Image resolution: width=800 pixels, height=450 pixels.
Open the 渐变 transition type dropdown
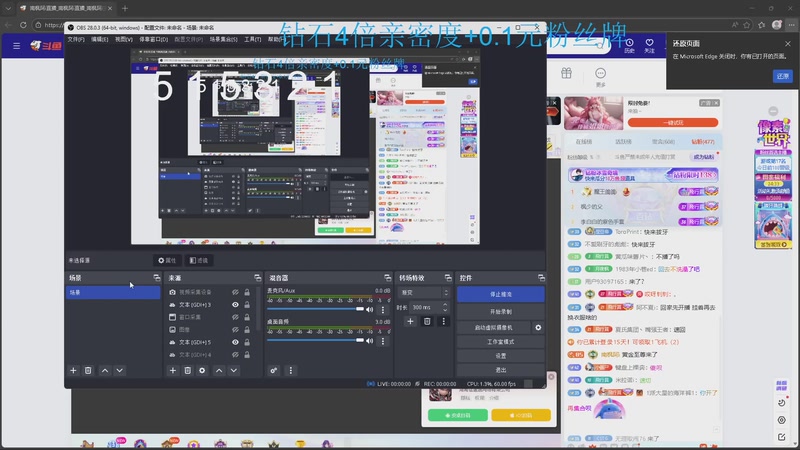[424, 293]
